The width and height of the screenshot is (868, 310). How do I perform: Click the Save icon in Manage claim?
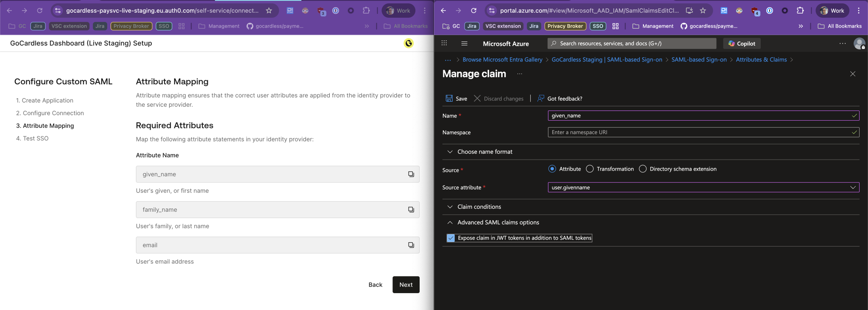click(x=449, y=98)
